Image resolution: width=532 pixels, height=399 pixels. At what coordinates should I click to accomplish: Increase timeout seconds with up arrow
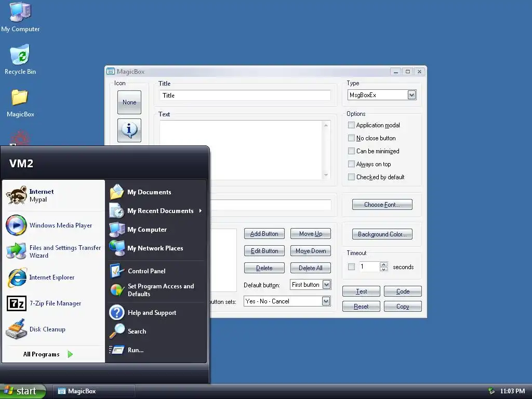pyautogui.click(x=384, y=264)
